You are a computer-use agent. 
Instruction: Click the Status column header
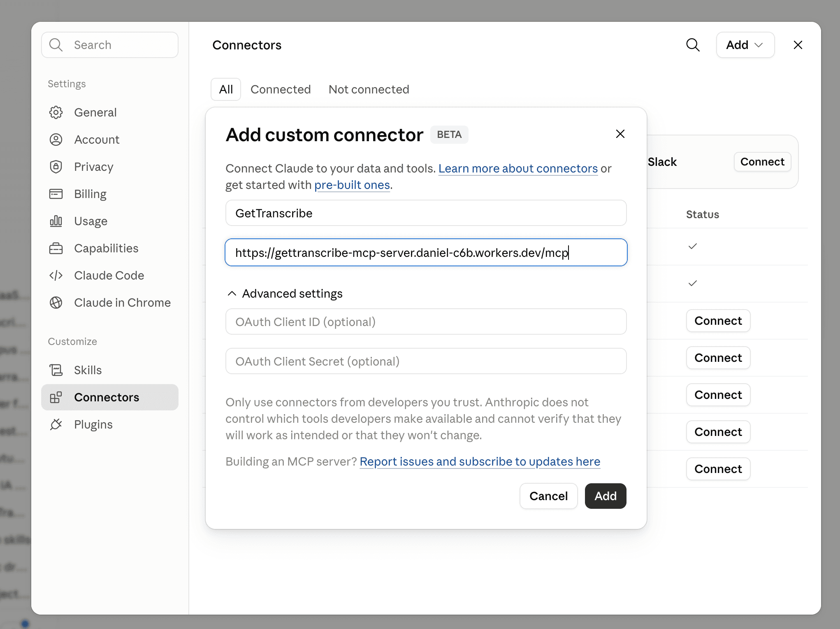click(703, 214)
